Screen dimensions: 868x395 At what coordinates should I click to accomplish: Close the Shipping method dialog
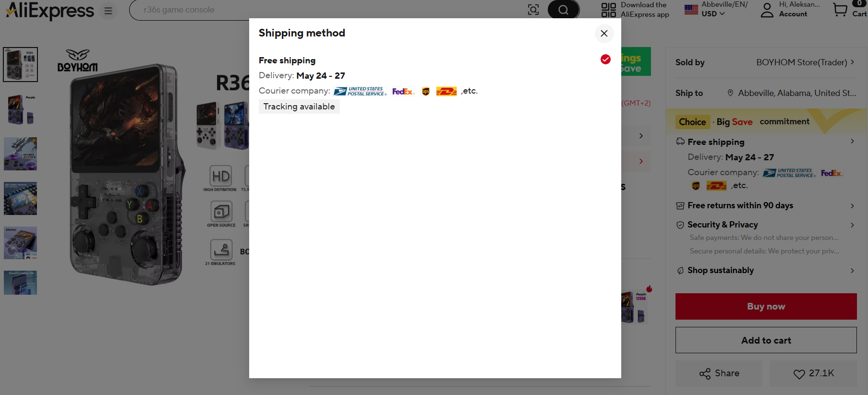(x=604, y=33)
